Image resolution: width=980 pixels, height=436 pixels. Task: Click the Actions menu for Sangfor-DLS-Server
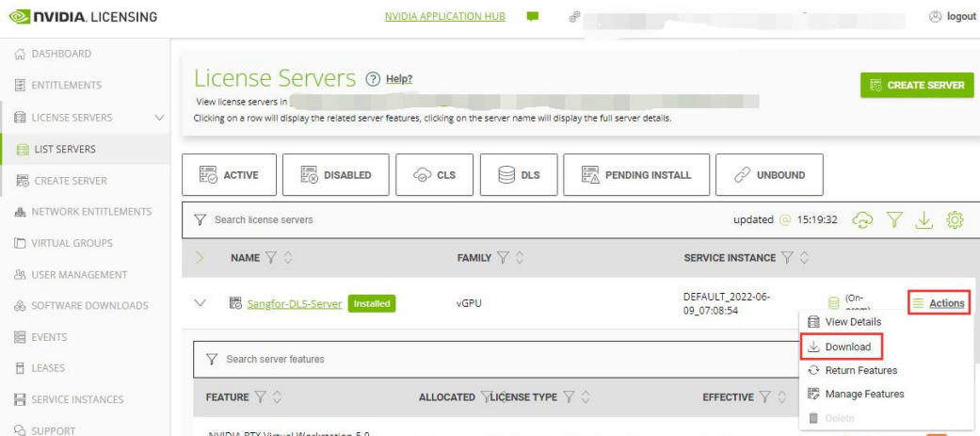coord(939,303)
